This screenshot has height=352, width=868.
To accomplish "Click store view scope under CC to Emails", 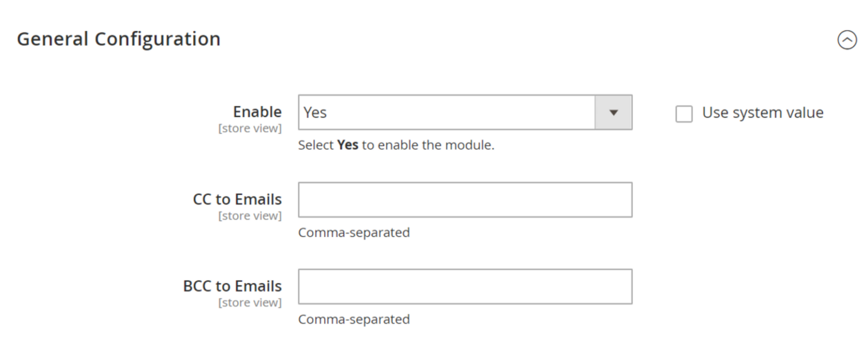I will (x=250, y=216).
